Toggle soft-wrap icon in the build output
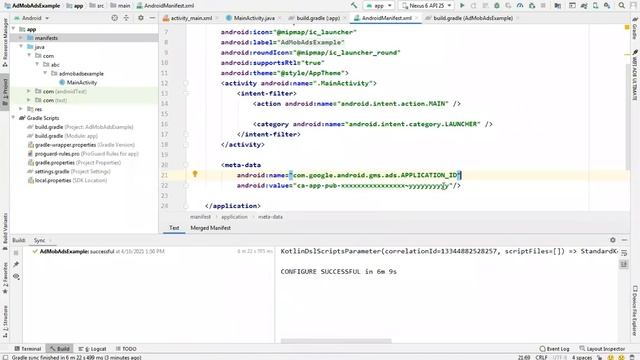The width and height of the screenshot is (640, 360). click(624, 253)
